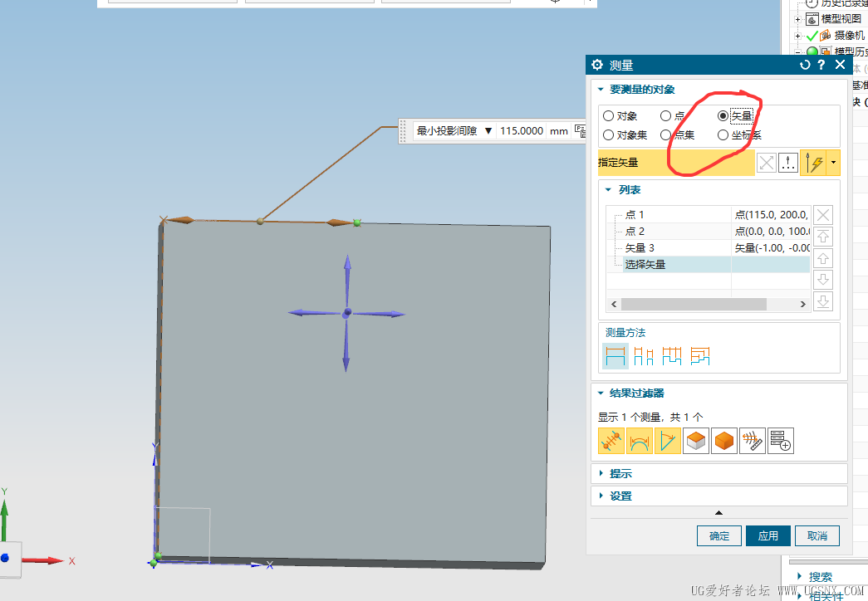Select the 点 2 row in the list
Image resolution: width=868 pixels, height=601 pixels.
tap(709, 232)
